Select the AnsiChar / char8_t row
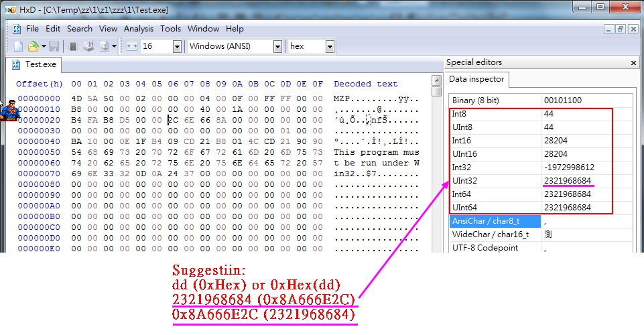This screenshot has width=644, height=335. pyautogui.click(x=541, y=221)
